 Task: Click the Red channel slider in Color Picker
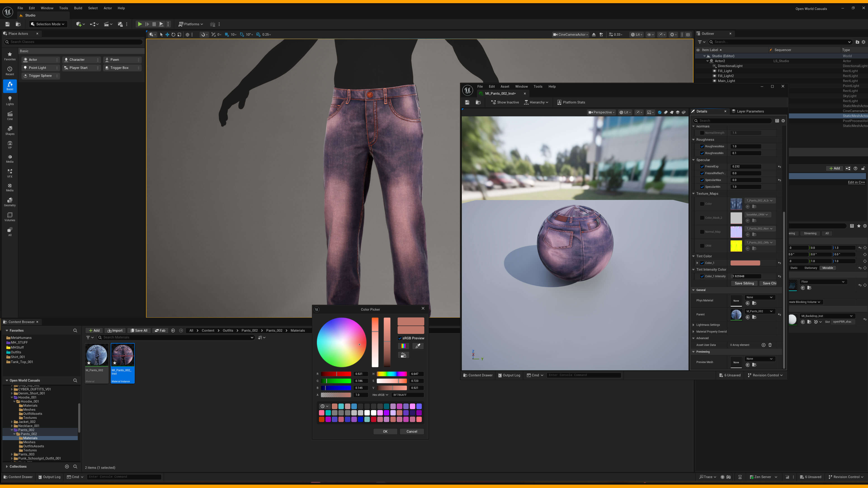(x=336, y=374)
